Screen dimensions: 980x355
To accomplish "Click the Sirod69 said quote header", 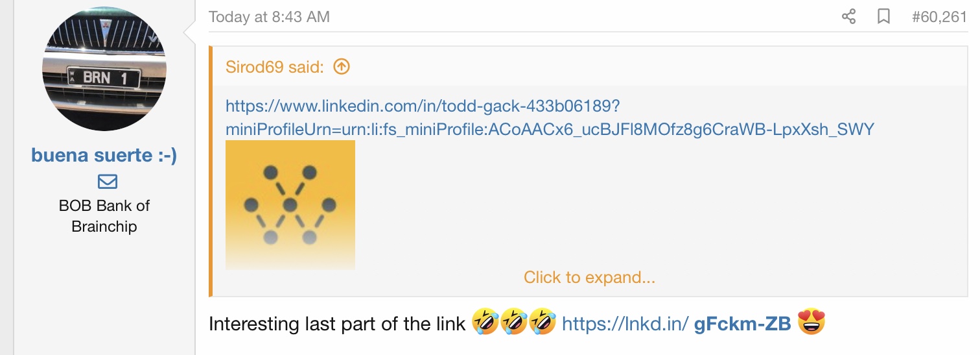I will pyautogui.click(x=275, y=67).
